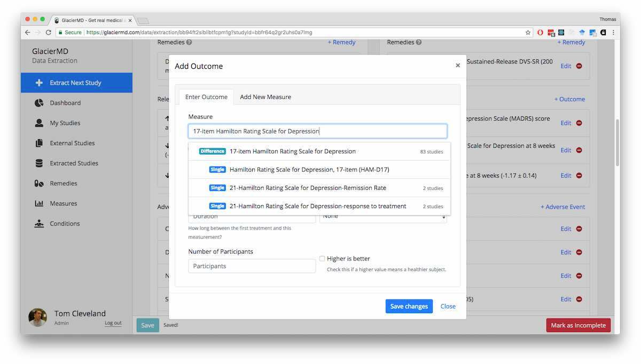The width and height of the screenshot is (641, 364).
Task: Click '+ Remedy' link in left column
Action: pos(341,42)
